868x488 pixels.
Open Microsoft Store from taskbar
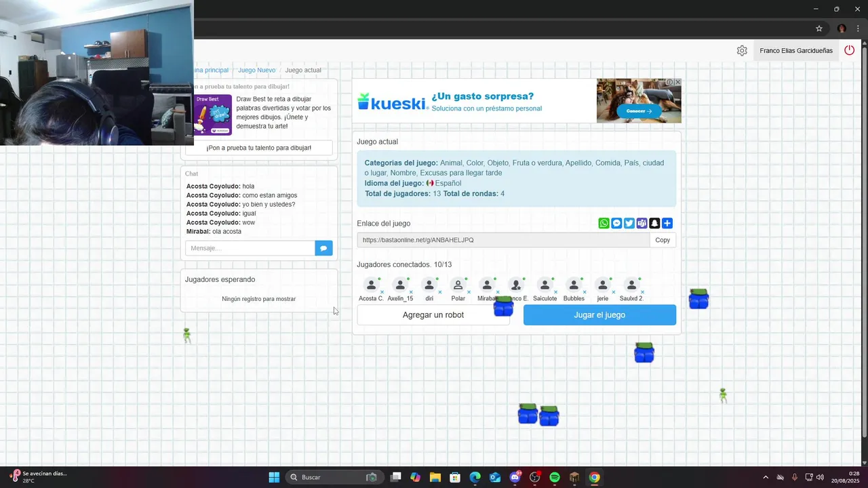[455, 477]
